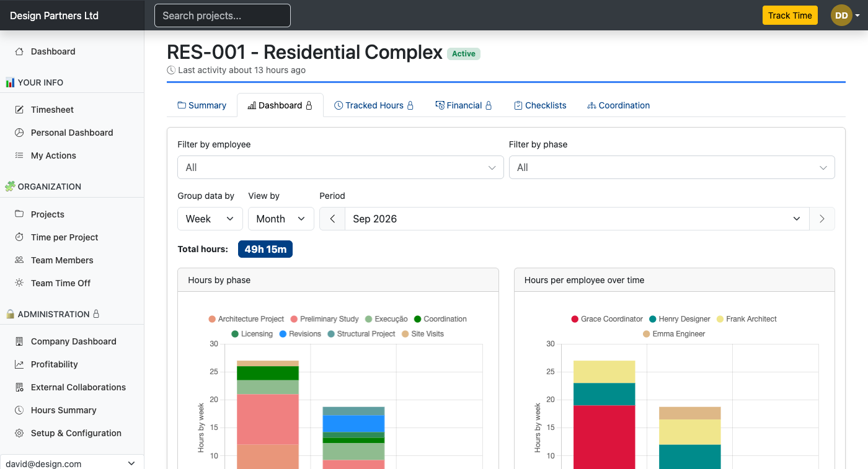Screen dimensions: 868x469
Task: Click the Profitability trend chart icon
Action: [x=19, y=364]
